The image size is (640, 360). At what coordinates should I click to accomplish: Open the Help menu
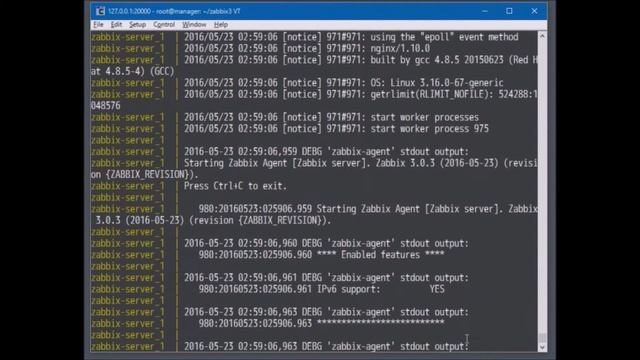coord(221,24)
